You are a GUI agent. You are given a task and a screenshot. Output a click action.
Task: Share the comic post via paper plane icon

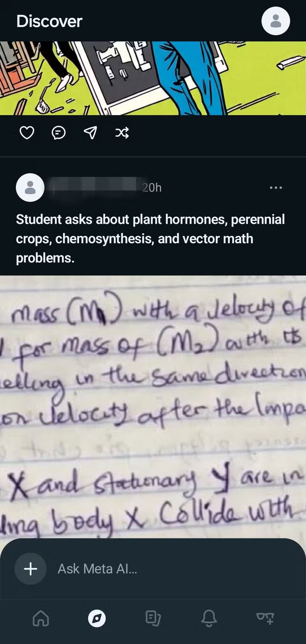[90, 133]
